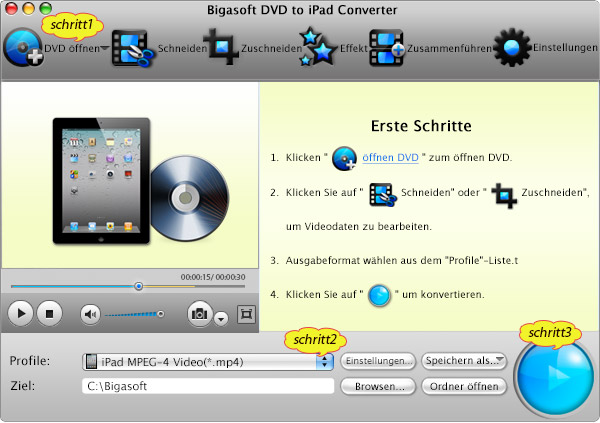
Task: Click the Ordner öffnen button
Action: pos(464,386)
